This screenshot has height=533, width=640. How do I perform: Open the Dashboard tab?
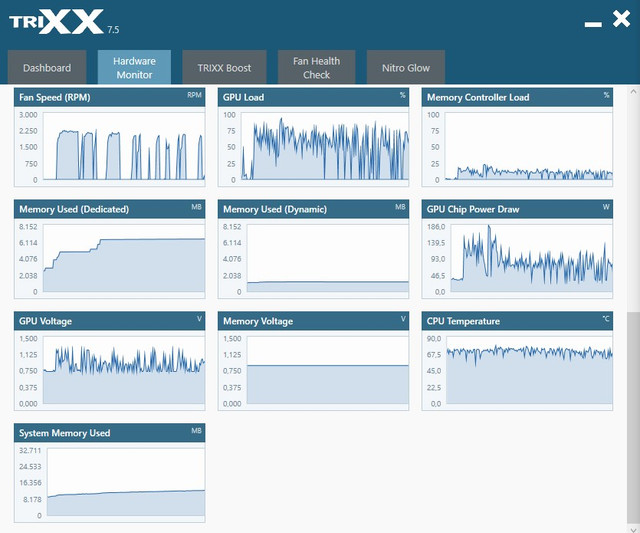pyautogui.click(x=47, y=67)
